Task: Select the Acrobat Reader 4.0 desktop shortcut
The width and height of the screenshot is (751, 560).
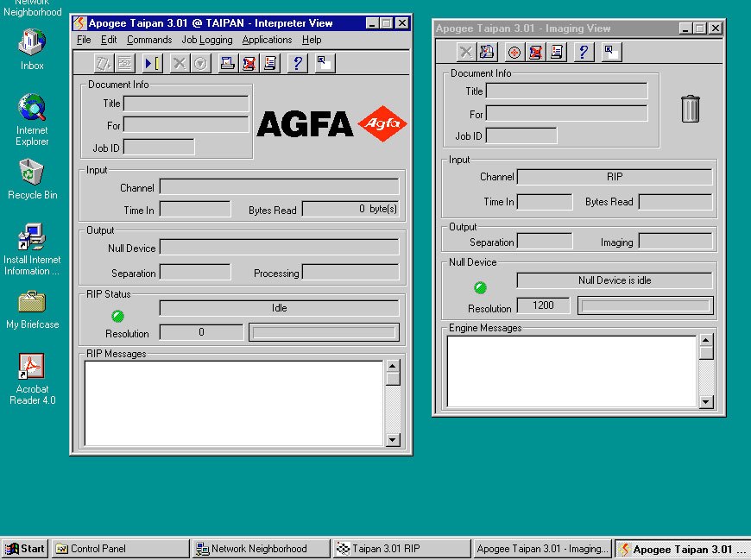Action: [x=32, y=379]
